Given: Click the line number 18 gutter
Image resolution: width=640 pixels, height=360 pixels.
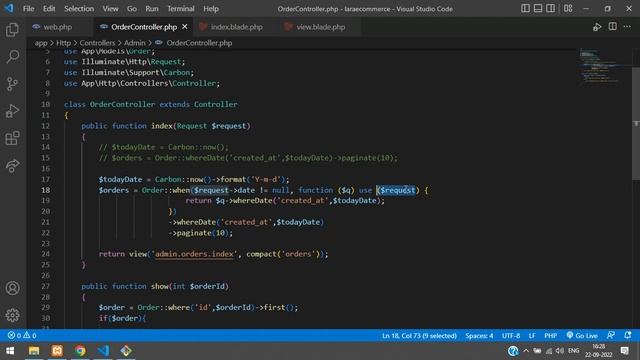Looking at the screenshot, I should pyautogui.click(x=45, y=190).
